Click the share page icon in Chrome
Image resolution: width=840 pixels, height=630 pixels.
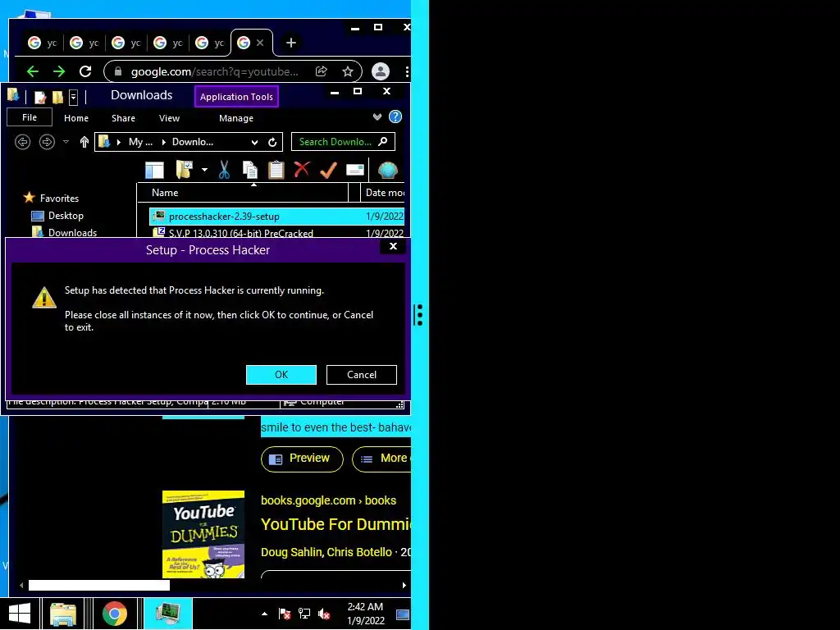[322, 71]
